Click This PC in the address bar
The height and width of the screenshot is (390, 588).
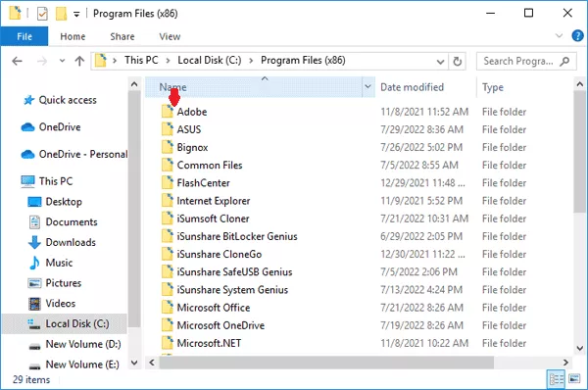141,60
